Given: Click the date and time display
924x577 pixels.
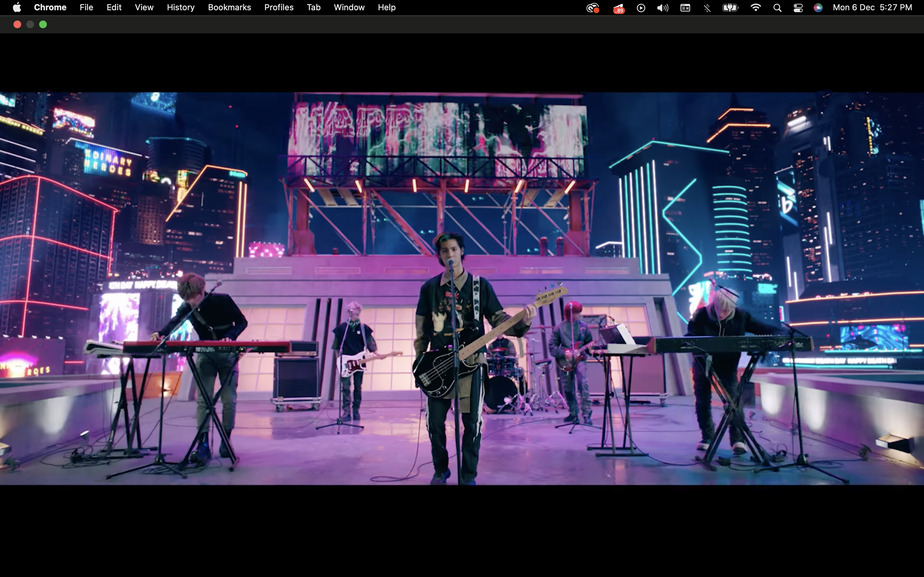Looking at the screenshot, I should click(x=872, y=7).
